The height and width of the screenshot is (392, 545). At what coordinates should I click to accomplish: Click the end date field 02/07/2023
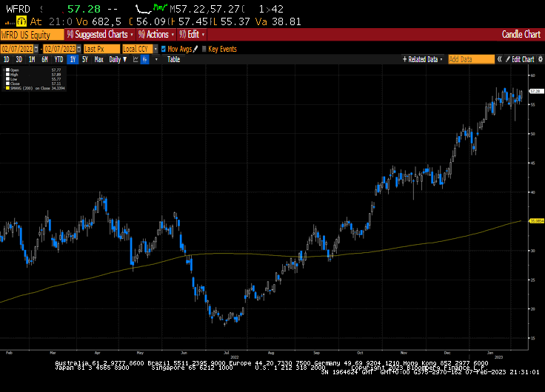click(x=60, y=49)
